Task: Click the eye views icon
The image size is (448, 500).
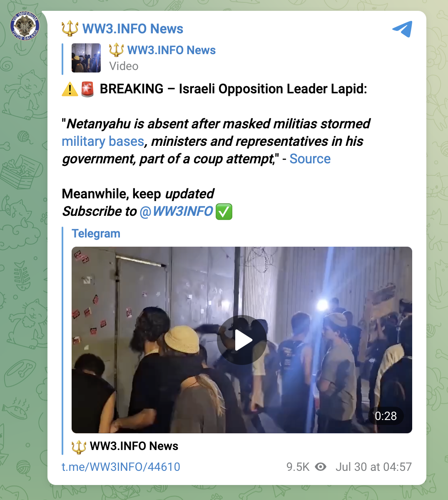Action: (321, 467)
